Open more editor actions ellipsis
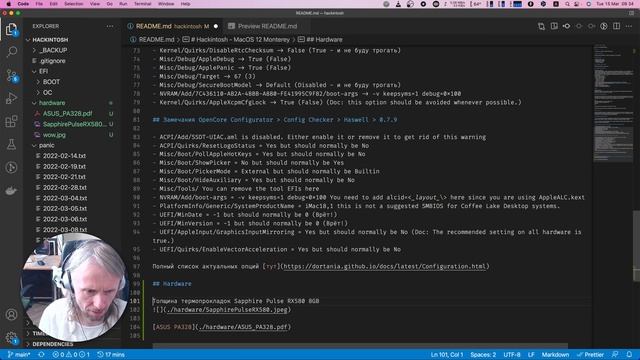The image size is (640, 360). coord(629,26)
